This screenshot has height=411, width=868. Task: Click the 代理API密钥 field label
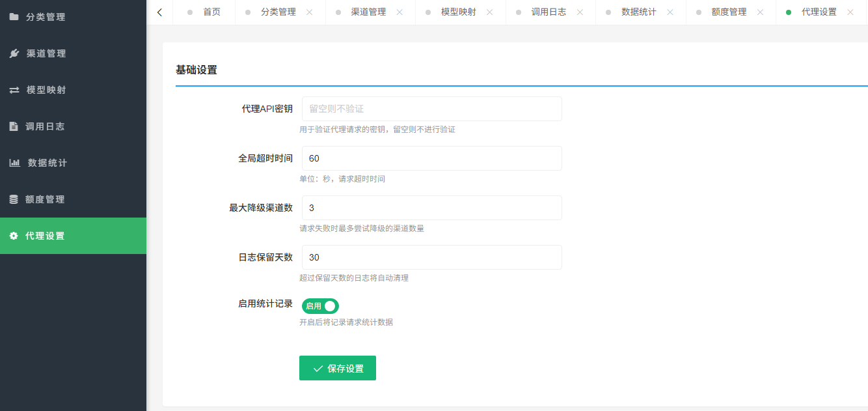[267, 109]
